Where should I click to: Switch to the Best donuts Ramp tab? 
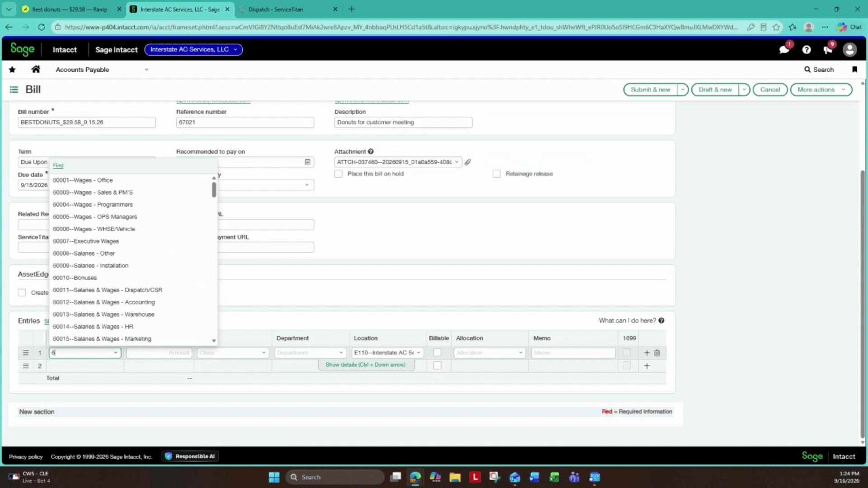tap(70, 9)
